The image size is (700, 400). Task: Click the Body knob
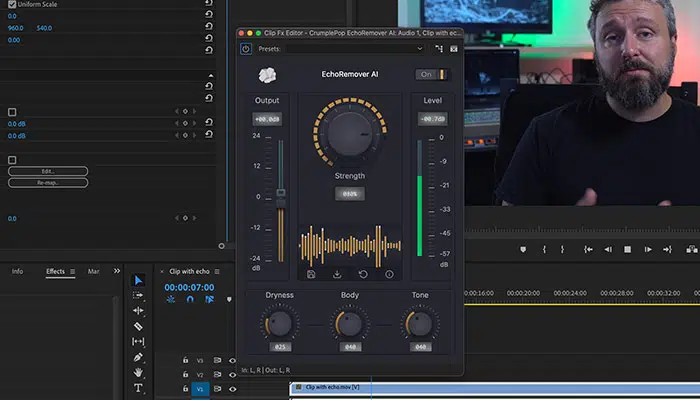(x=350, y=323)
